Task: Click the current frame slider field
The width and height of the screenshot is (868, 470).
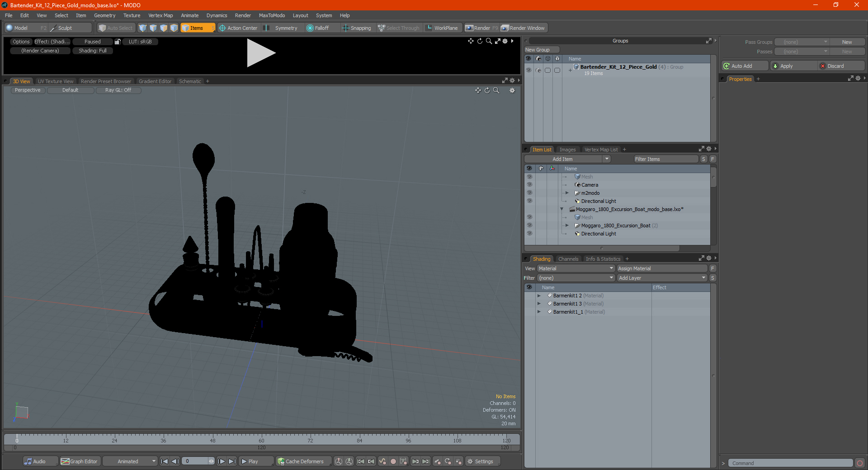Action: coord(198,461)
